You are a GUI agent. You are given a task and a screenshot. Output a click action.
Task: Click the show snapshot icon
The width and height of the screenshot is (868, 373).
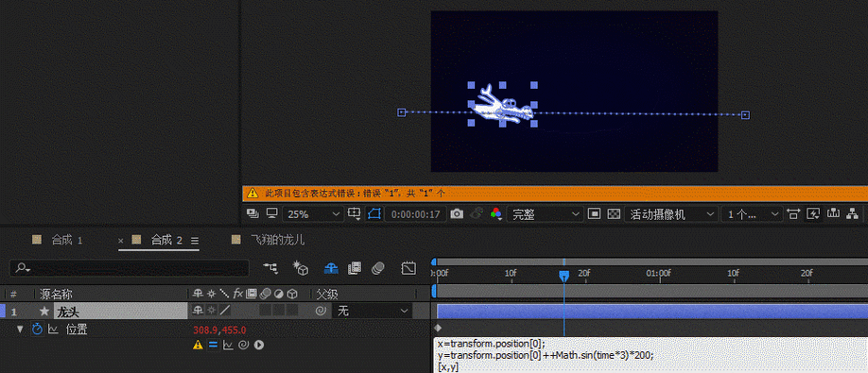[x=476, y=213]
